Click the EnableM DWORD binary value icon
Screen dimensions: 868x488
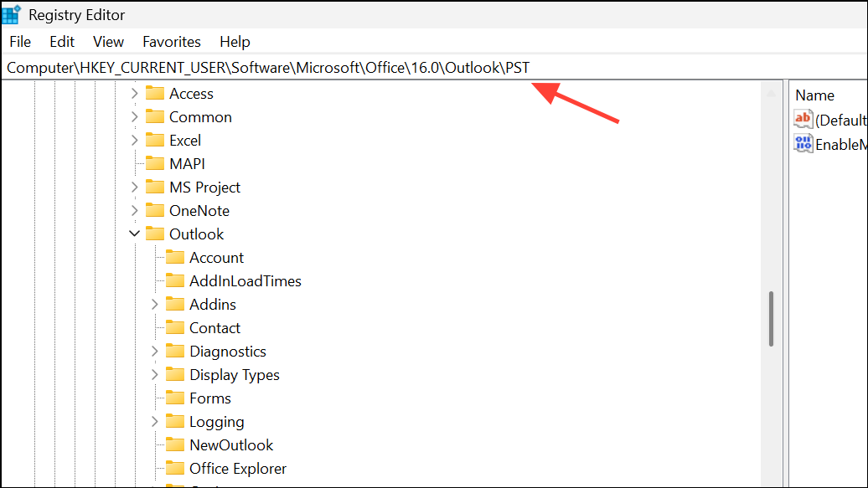[x=803, y=143]
